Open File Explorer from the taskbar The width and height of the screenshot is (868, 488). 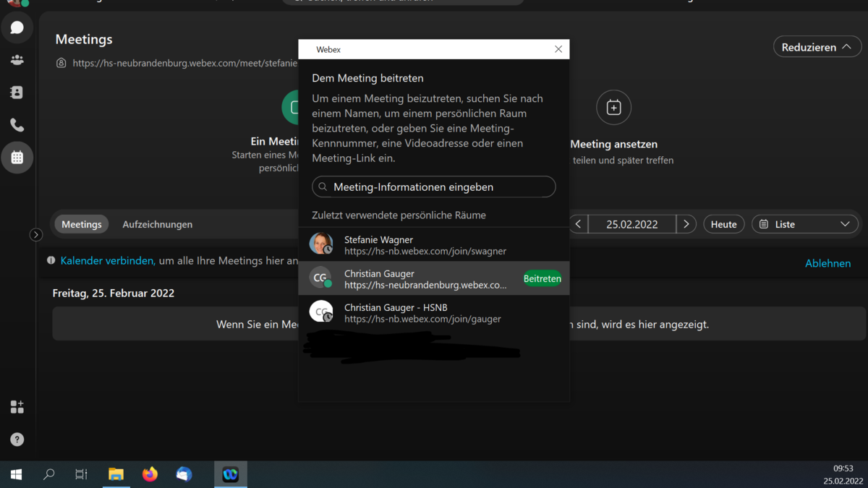[x=116, y=474]
